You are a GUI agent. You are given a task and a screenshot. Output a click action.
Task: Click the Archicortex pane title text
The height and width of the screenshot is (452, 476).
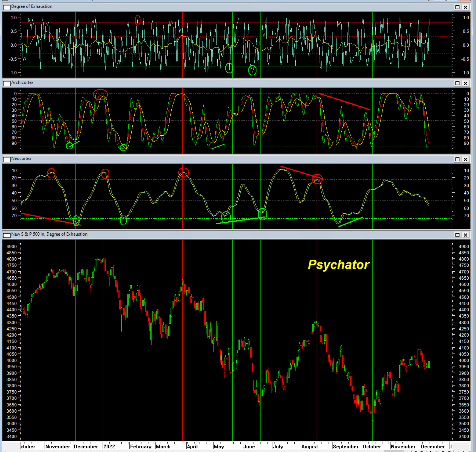click(22, 82)
